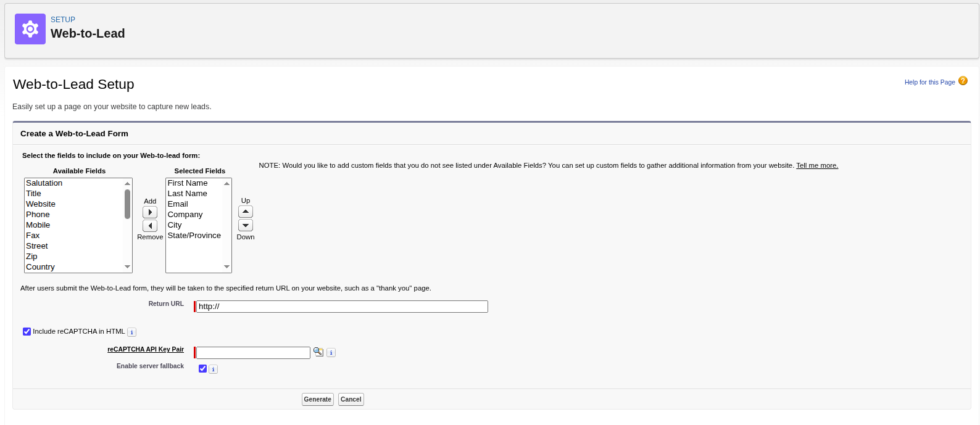Click info icon next to server fallback checkbox

tap(213, 369)
